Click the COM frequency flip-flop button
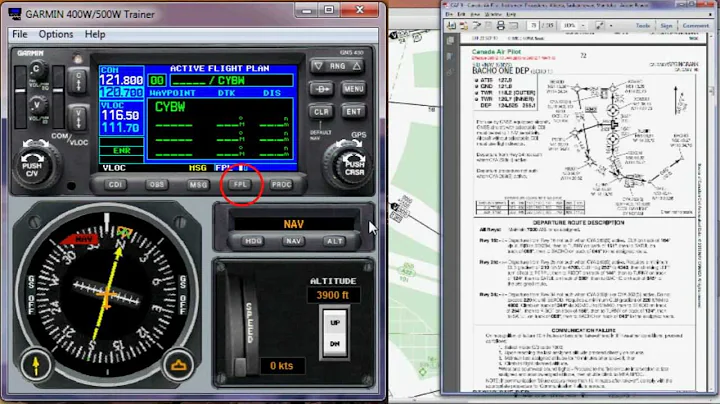 point(79,81)
